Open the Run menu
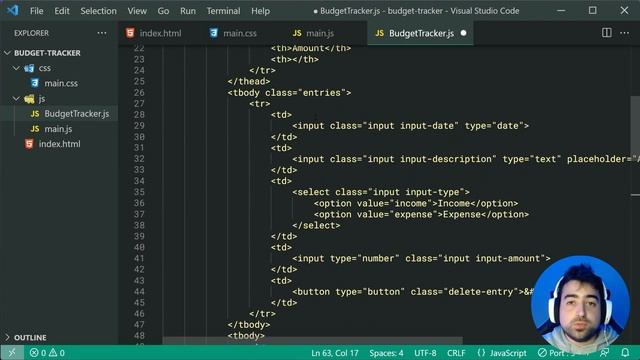The image size is (640, 360). tap(188, 11)
